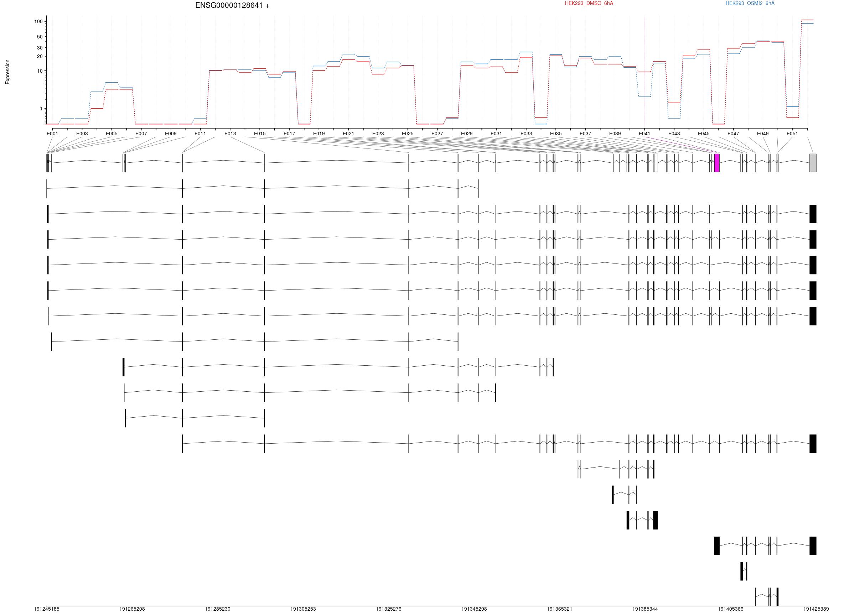
Task: Click the magenta highlighted exon box
Action: [x=717, y=163]
